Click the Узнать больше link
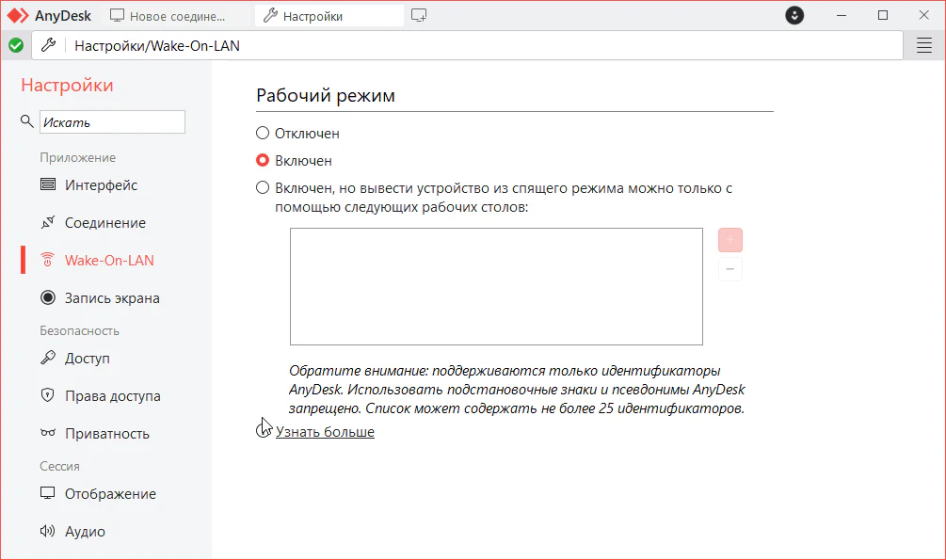Viewport: 946px width, 560px height. tap(325, 432)
